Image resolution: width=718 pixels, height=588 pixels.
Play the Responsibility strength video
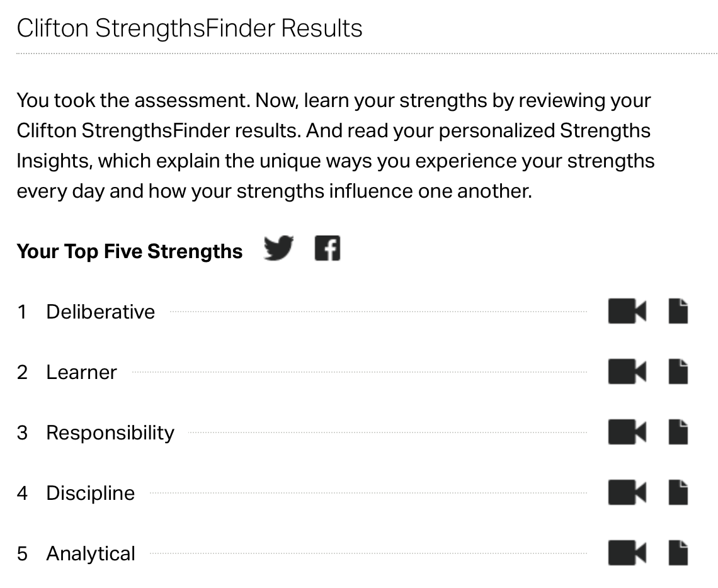627,432
